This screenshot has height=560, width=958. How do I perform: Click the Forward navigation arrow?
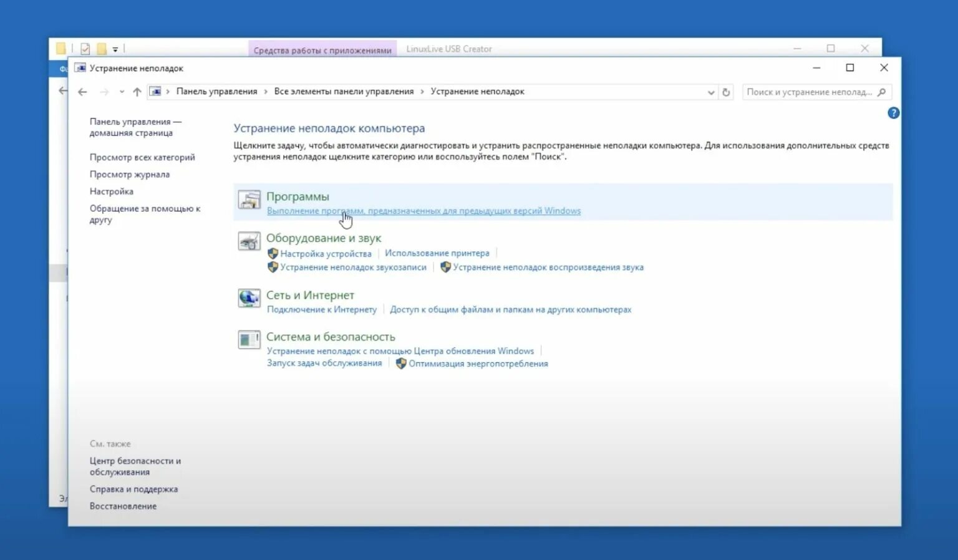(x=104, y=92)
